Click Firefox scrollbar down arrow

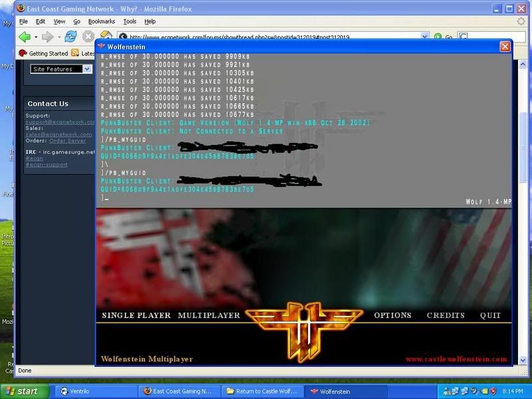pyautogui.click(x=523, y=360)
